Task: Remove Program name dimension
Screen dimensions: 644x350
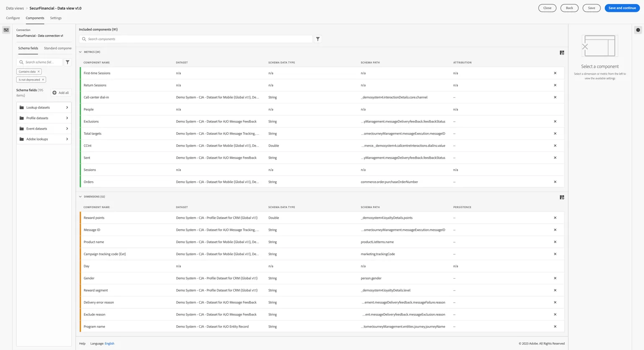Action: click(555, 326)
